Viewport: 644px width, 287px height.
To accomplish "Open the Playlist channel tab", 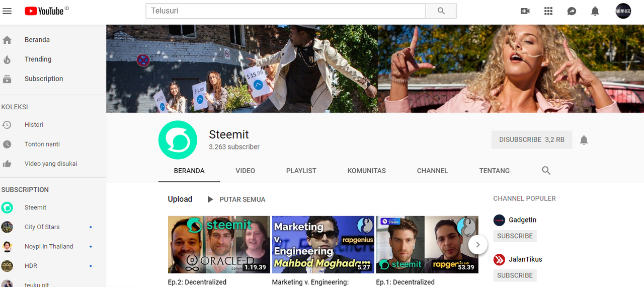I will click(301, 171).
